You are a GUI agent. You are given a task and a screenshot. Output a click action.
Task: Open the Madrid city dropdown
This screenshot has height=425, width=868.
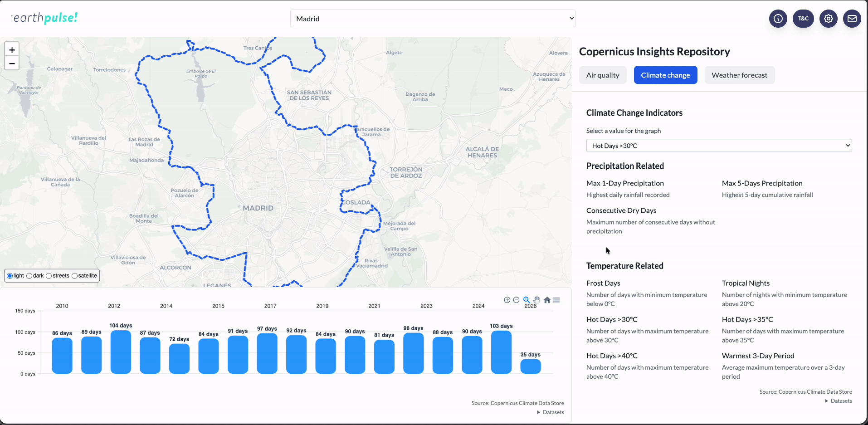(x=433, y=19)
